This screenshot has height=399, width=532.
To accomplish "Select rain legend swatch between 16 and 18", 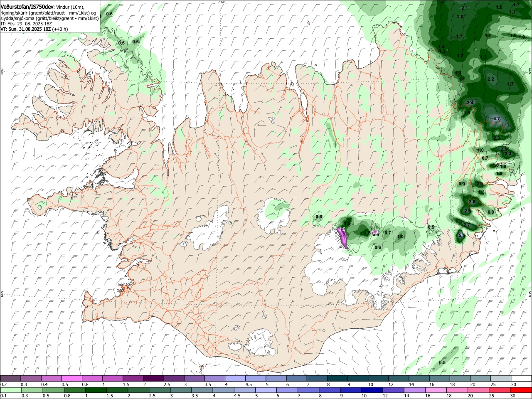I will point(436,390).
